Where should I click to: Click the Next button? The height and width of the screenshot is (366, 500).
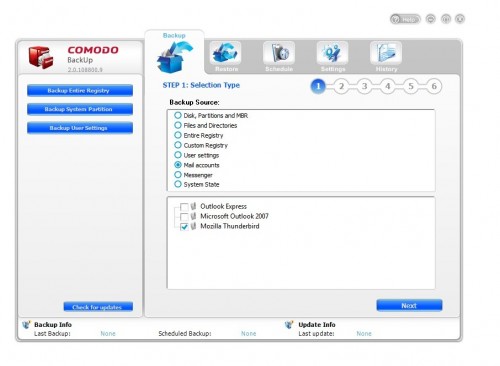pyautogui.click(x=409, y=305)
